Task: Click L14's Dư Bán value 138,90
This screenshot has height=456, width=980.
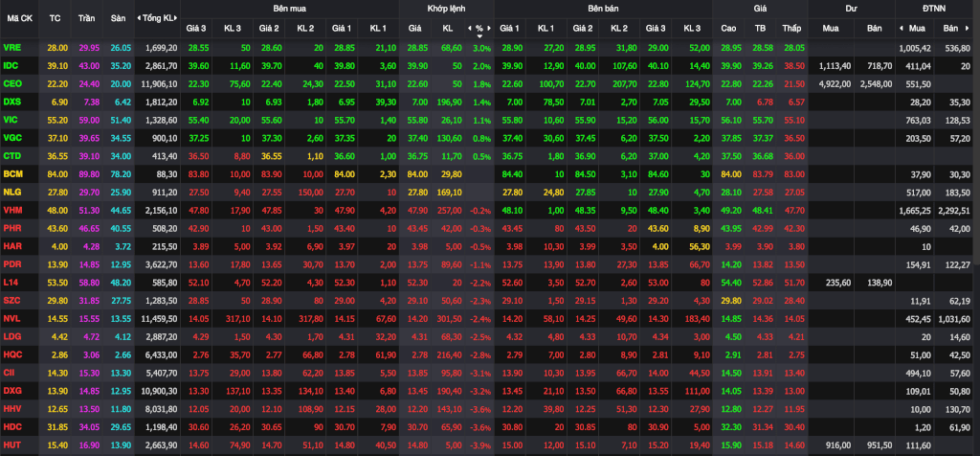Action: (879, 282)
